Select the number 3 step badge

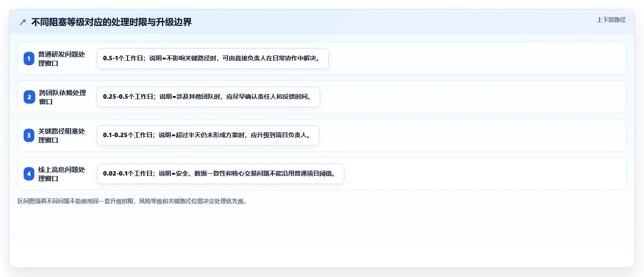29,135
